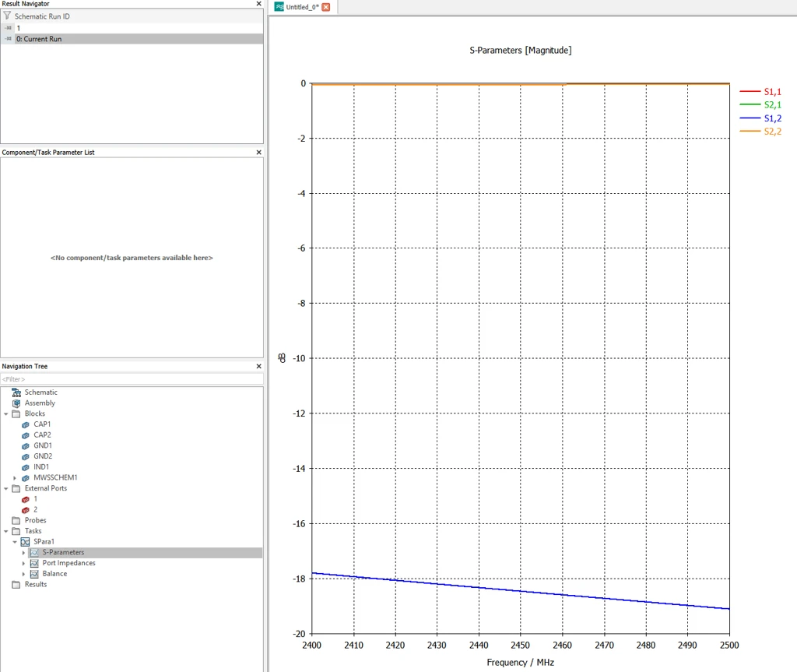797x672 pixels.
Task: Click the Untitled_0 tab document icon
Action: coord(279,6)
